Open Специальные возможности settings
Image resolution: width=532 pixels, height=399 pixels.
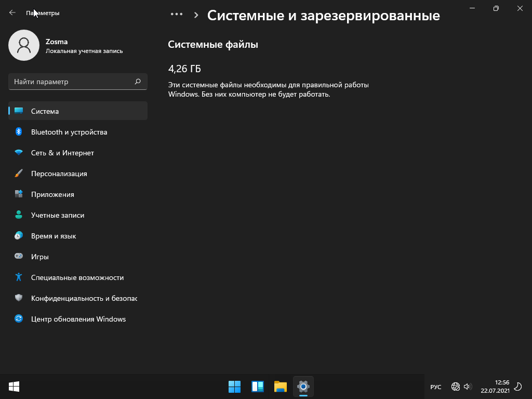click(78, 277)
